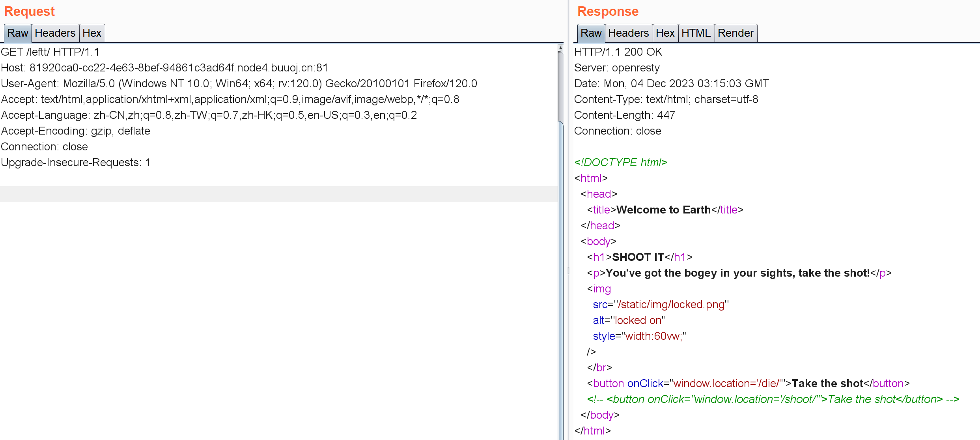Click the 'Content-Length: 447' header
This screenshot has height=440, width=980.
[625, 115]
